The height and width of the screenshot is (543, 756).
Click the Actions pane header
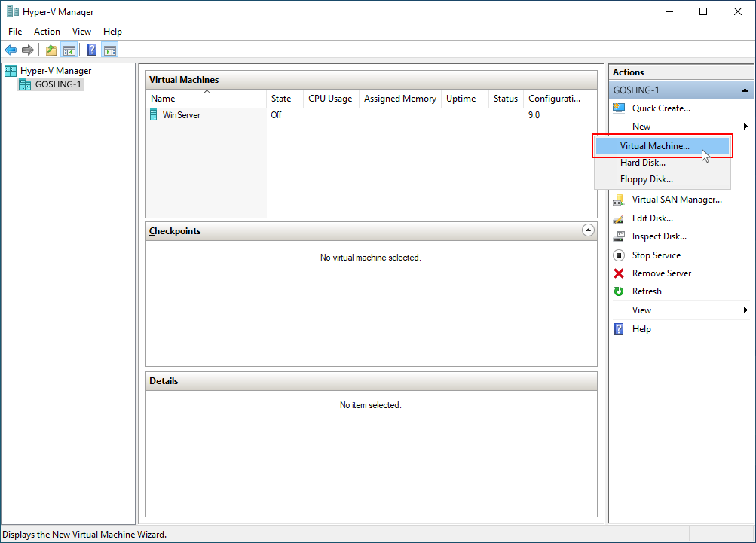tap(681, 72)
